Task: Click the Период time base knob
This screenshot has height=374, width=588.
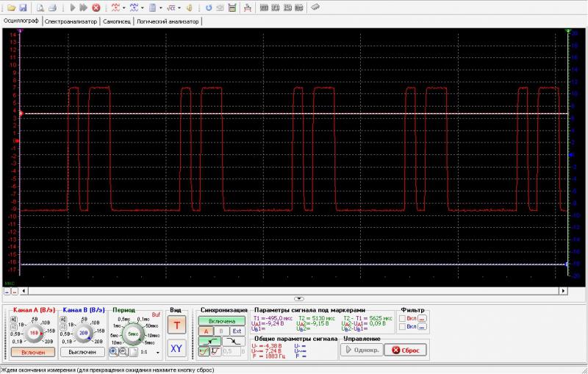Action: (x=132, y=334)
